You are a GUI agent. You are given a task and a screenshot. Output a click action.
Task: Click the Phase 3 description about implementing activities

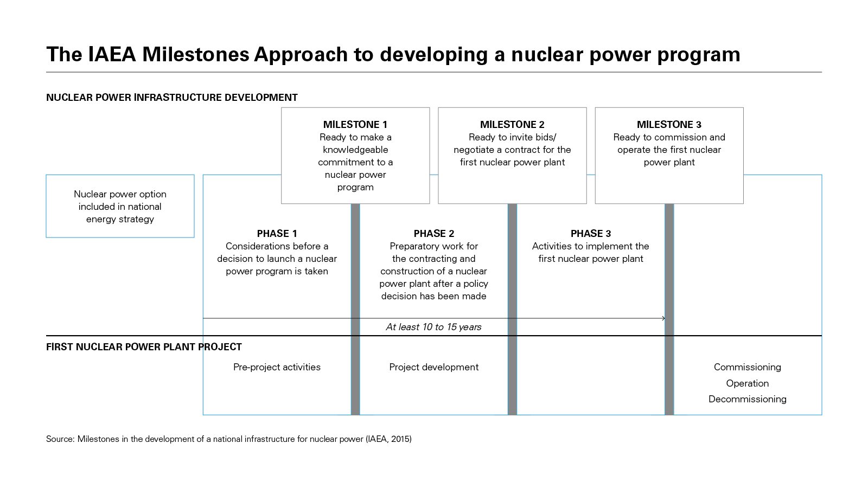point(590,253)
